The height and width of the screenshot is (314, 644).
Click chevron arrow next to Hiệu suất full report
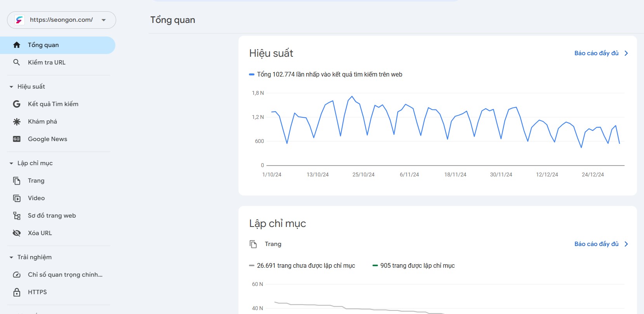pyautogui.click(x=626, y=53)
